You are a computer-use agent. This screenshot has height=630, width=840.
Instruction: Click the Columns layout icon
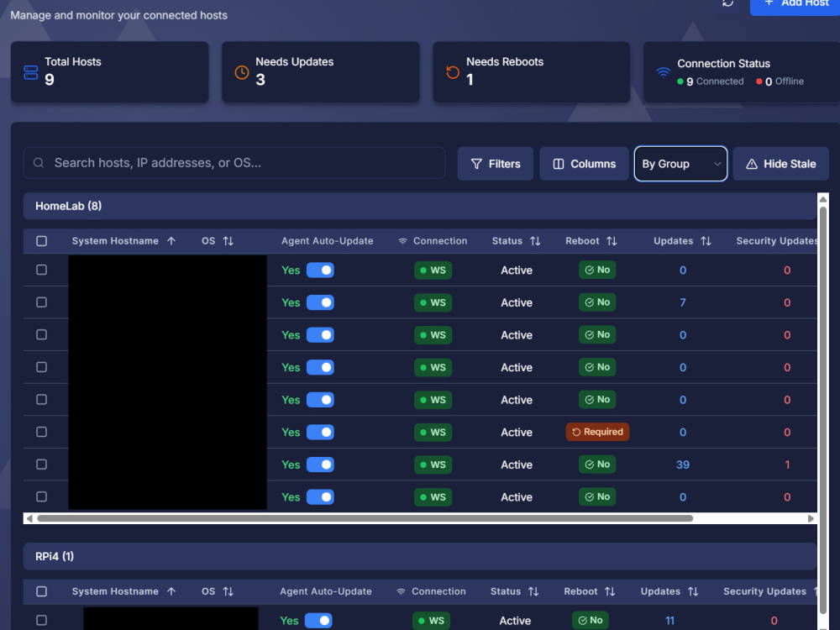coord(559,164)
